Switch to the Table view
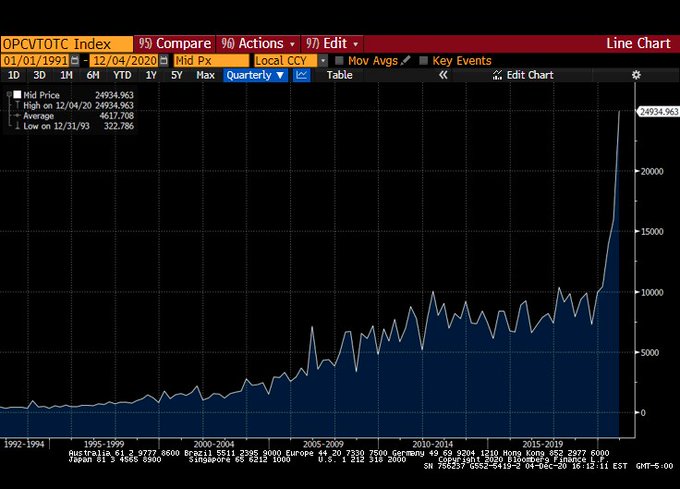The width and height of the screenshot is (680, 489). [x=339, y=75]
